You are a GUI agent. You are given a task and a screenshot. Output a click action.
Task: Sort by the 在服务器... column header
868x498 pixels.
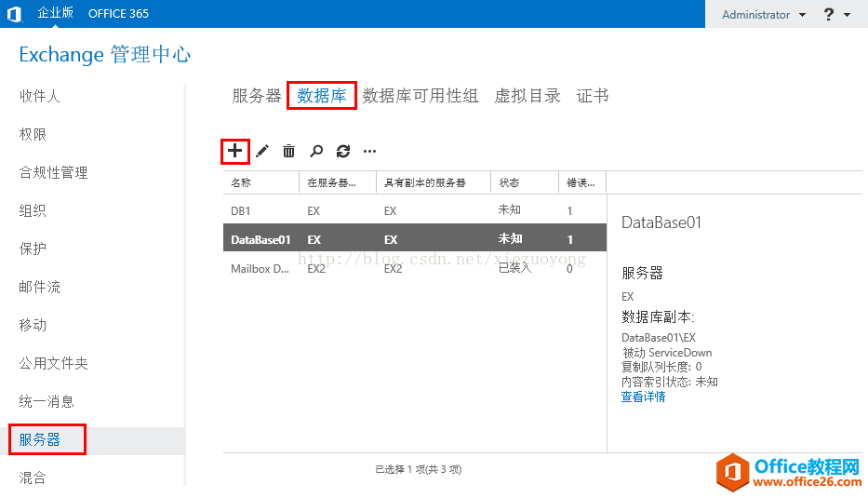338,182
